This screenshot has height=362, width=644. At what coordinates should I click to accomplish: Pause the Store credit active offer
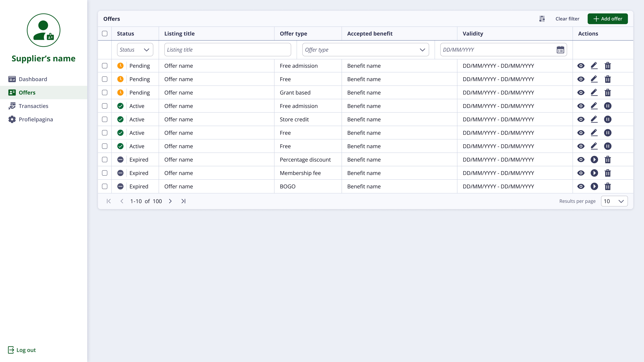click(608, 119)
